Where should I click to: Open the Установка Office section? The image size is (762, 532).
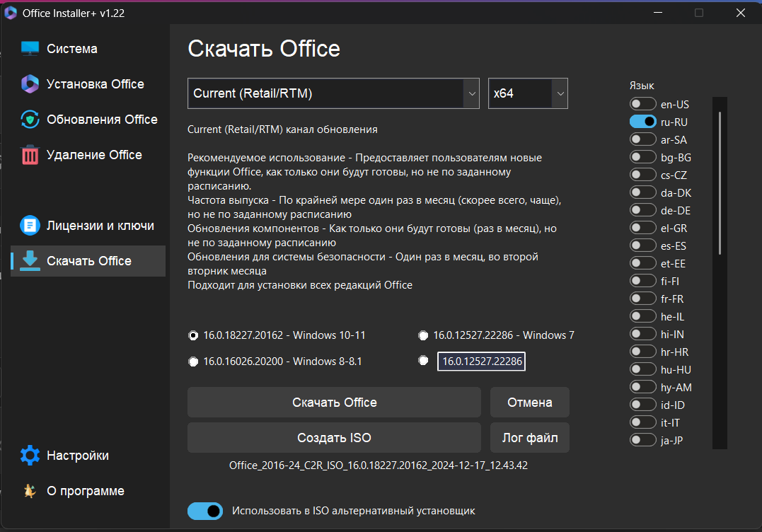[x=88, y=84]
